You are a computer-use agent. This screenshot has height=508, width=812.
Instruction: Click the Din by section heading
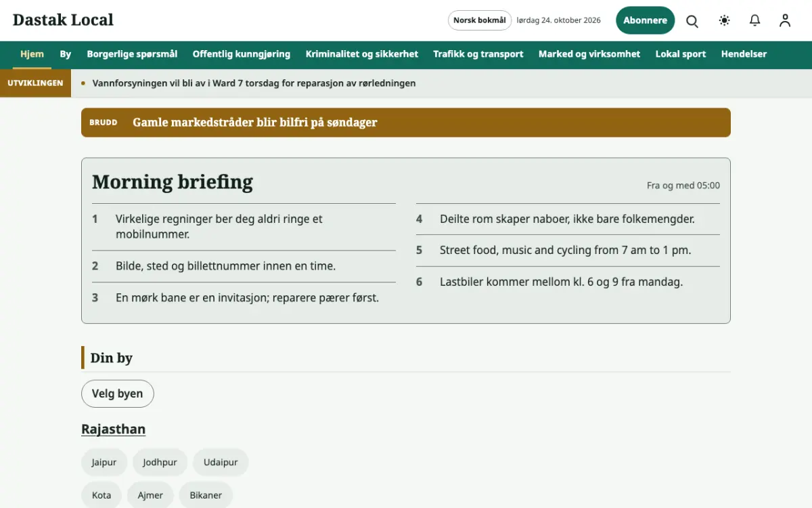(112, 358)
